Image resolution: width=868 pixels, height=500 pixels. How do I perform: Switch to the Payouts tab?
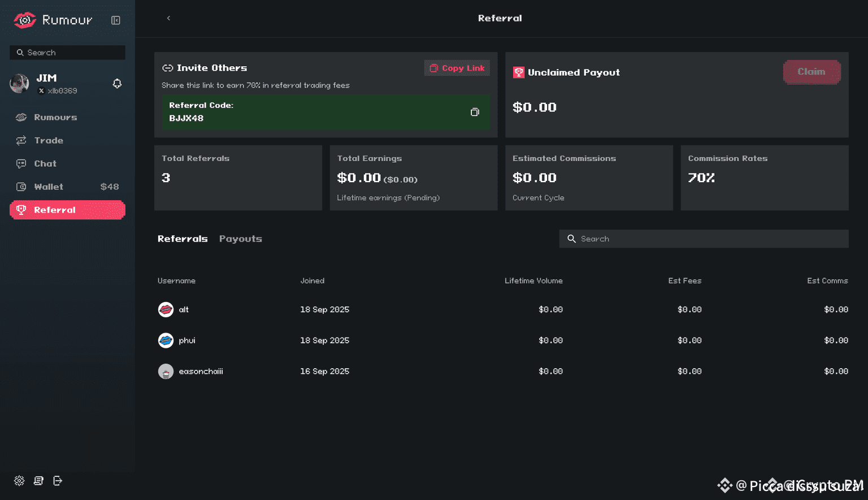coord(240,239)
